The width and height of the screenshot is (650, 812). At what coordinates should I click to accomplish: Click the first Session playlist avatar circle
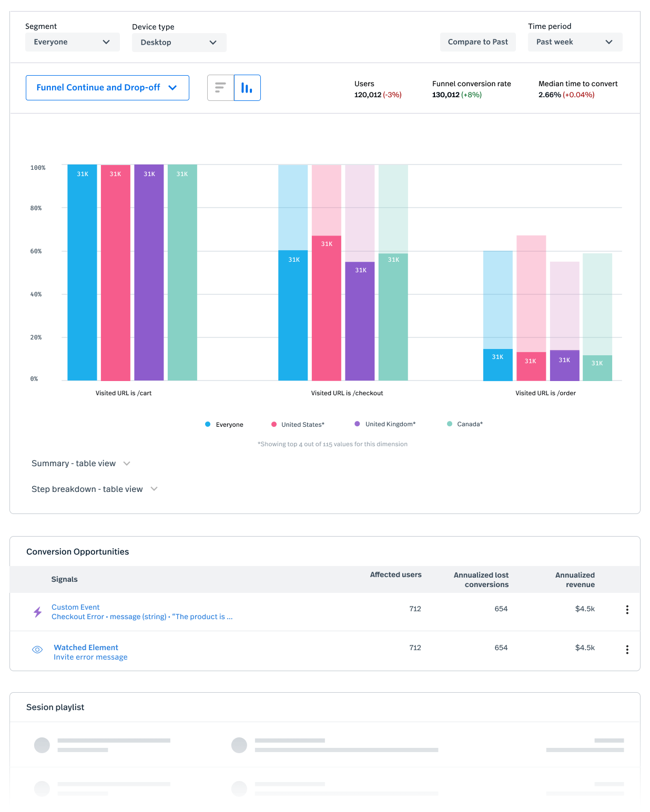click(x=42, y=745)
